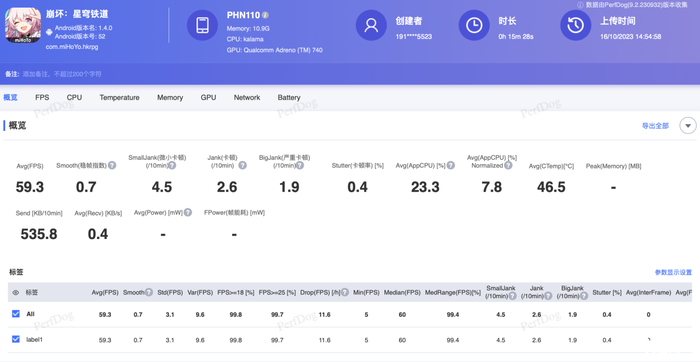Click the Min(FPS) column header
The image size is (700, 362).
point(366,292)
